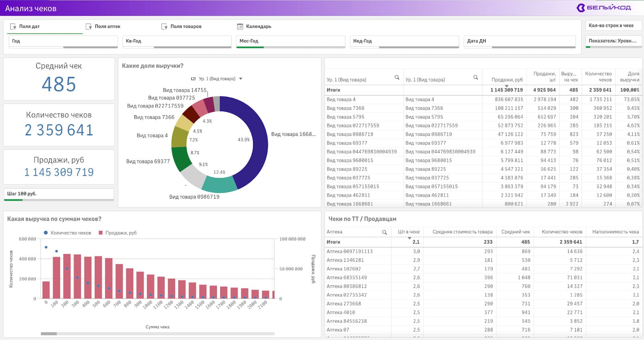The image size is (644, 340).
Task: Open the Дата ДН filter box
Action: tap(520, 41)
